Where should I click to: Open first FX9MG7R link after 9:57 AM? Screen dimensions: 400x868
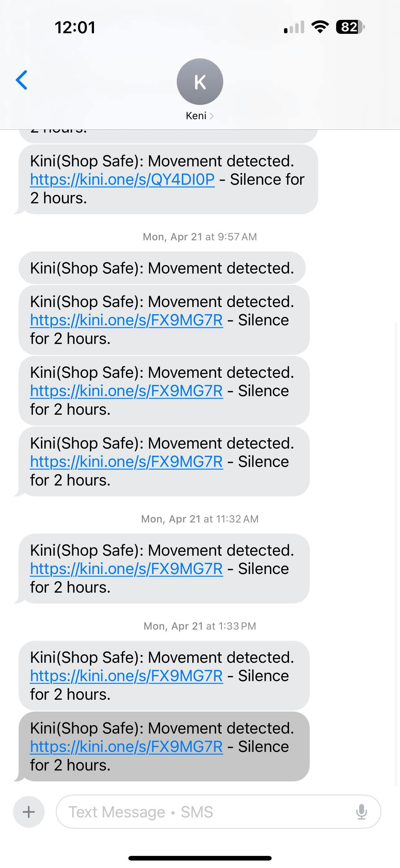coord(126,320)
